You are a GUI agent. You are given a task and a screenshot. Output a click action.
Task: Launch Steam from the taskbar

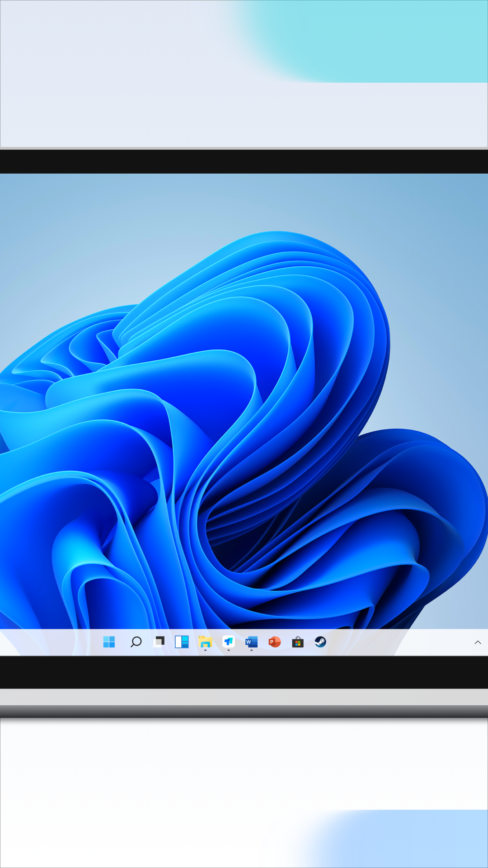coord(320,642)
